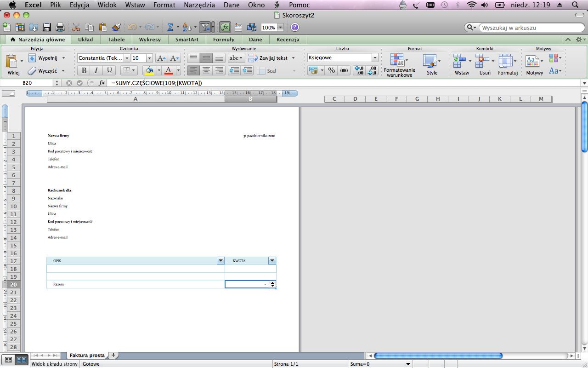Click the scissors Cut icon
The image size is (588, 368).
pyautogui.click(x=76, y=27)
